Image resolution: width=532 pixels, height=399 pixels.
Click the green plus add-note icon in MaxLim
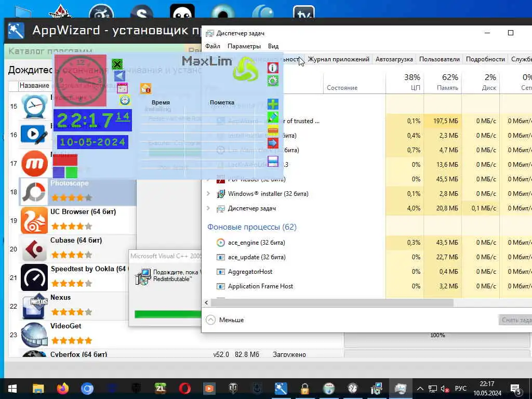(273, 104)
